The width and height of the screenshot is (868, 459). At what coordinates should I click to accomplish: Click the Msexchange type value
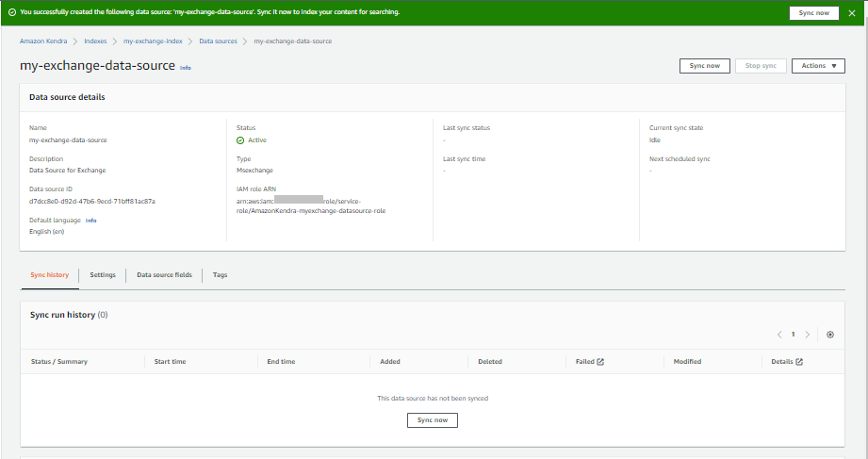pos(254,171)
